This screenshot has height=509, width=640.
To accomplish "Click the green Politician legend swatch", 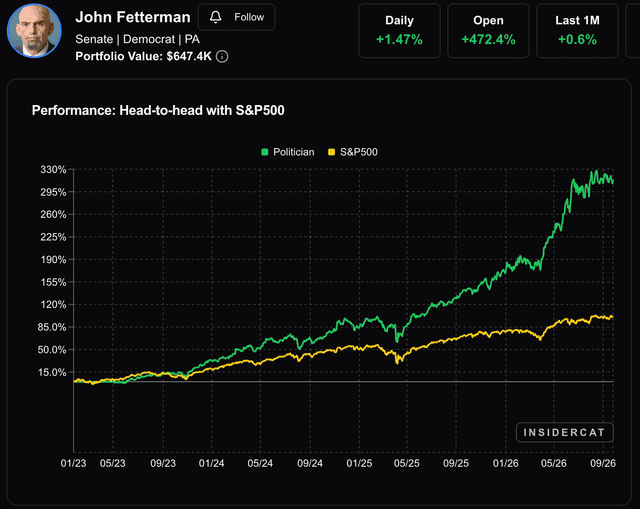I will point(264,152).
